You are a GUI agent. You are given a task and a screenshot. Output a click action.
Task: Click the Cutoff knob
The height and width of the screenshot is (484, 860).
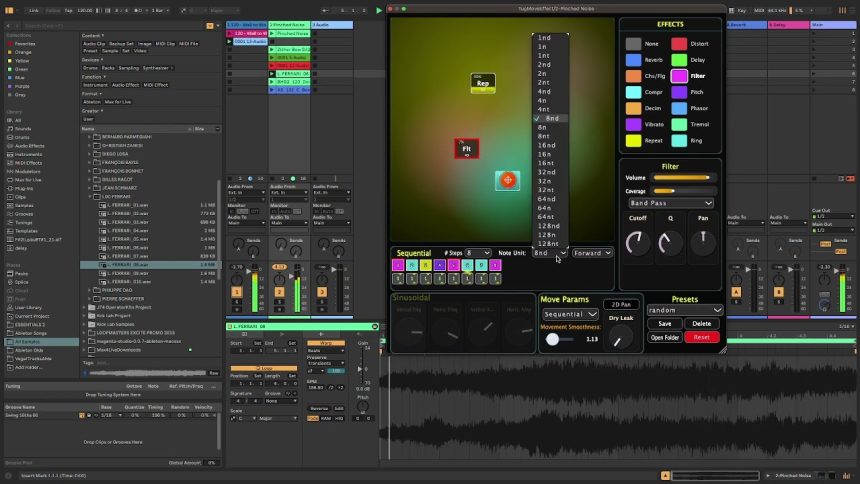(x=637, y=241)
